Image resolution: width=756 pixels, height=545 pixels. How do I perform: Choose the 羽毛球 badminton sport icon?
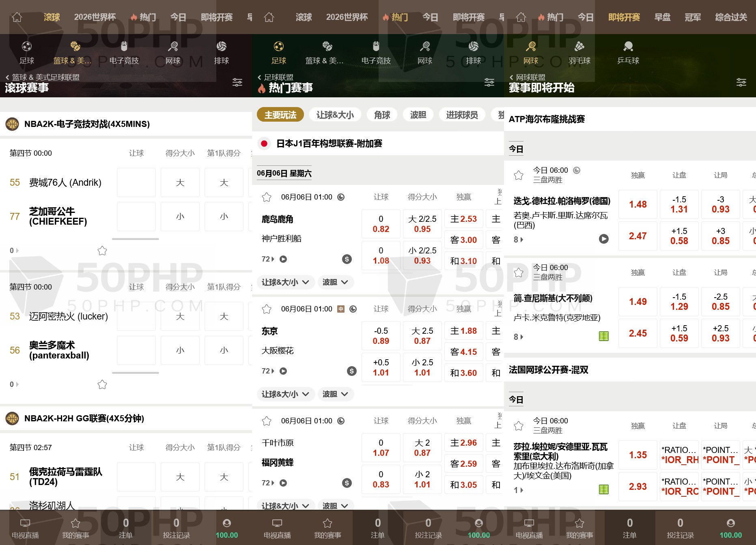click(579, 53)
